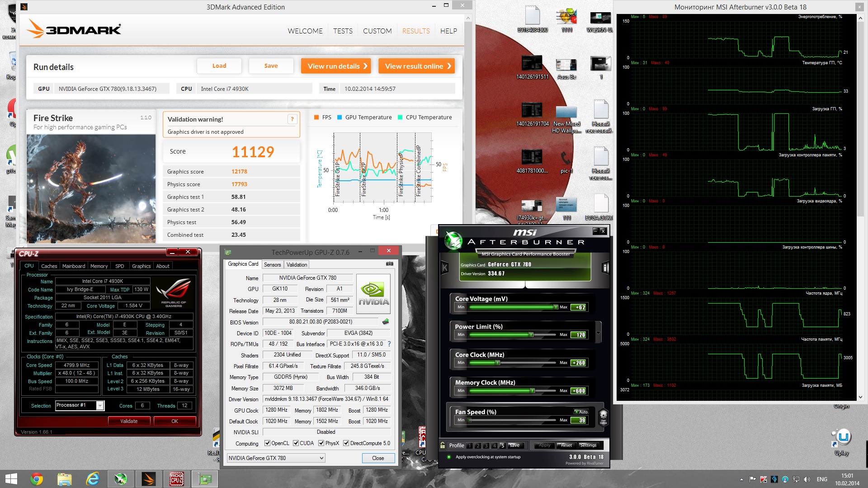This screenshot has height=488, width=868.
Task: Open Google Chrome from the taskbar
Action: (x=37, y=479)
